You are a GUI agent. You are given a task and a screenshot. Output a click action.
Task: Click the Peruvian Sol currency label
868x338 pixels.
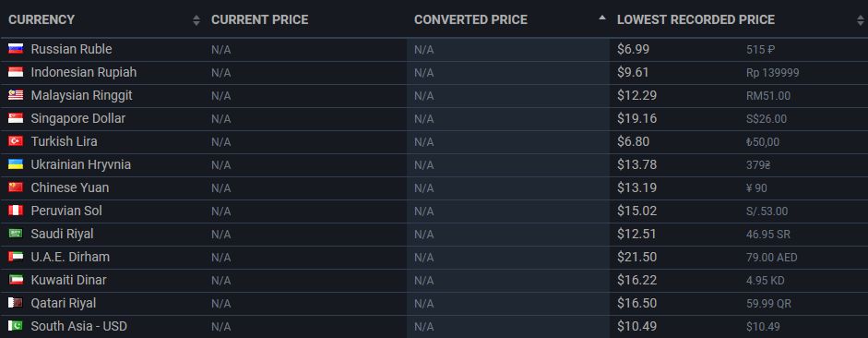click(66, 211)
